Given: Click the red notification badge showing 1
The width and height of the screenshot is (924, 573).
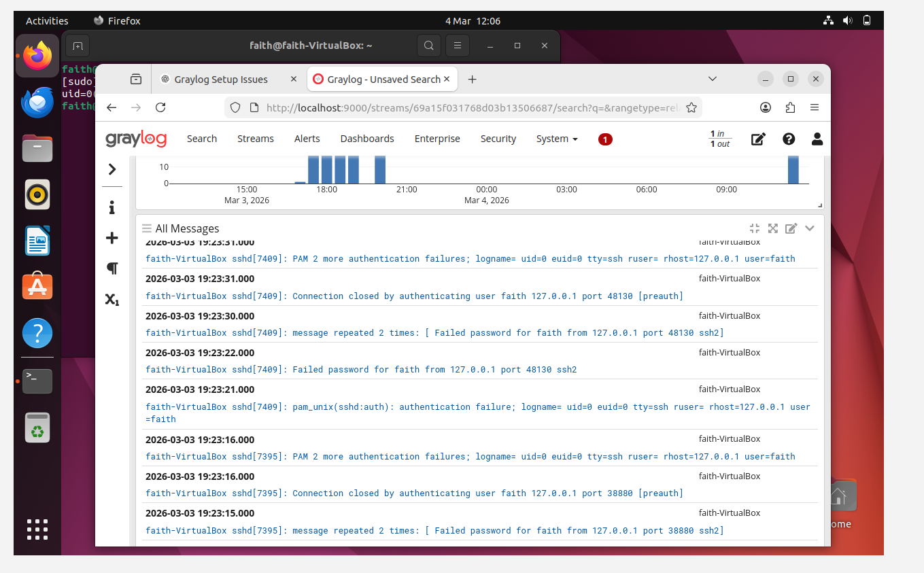Looking at the screenshot, I should point(605,139).
